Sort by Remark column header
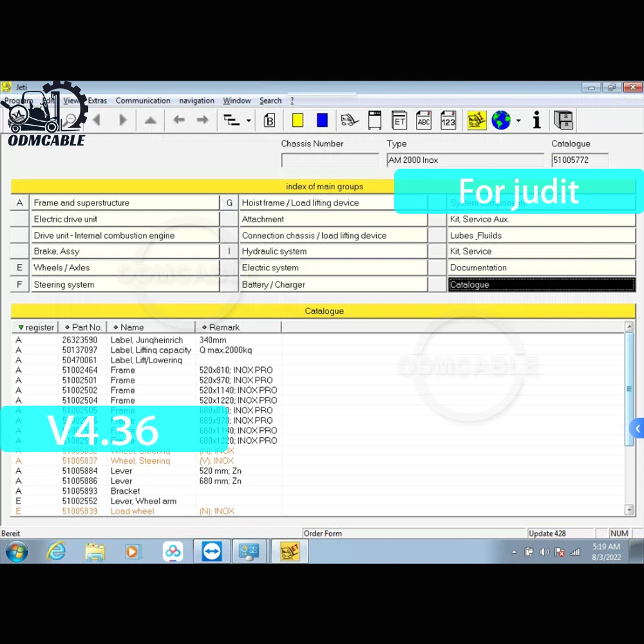 point(239,327)
